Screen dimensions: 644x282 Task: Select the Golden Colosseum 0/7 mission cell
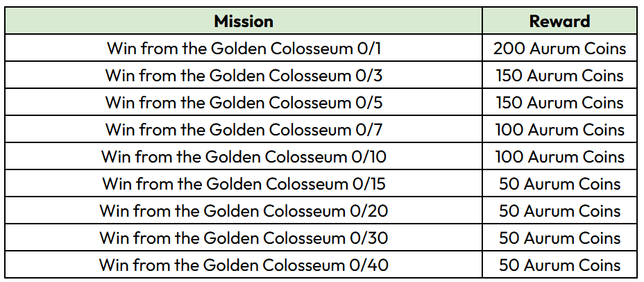[x=244, y=130]
